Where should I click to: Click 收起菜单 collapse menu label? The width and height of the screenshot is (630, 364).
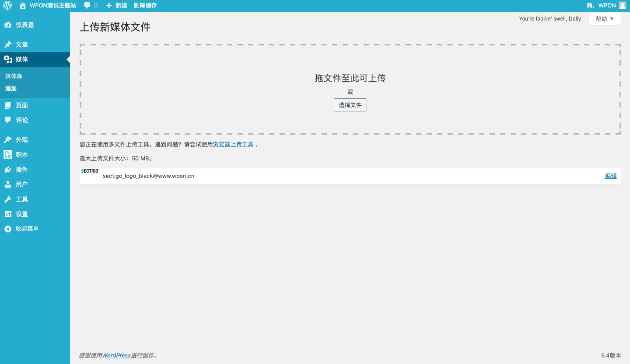(x=27, y=229)
